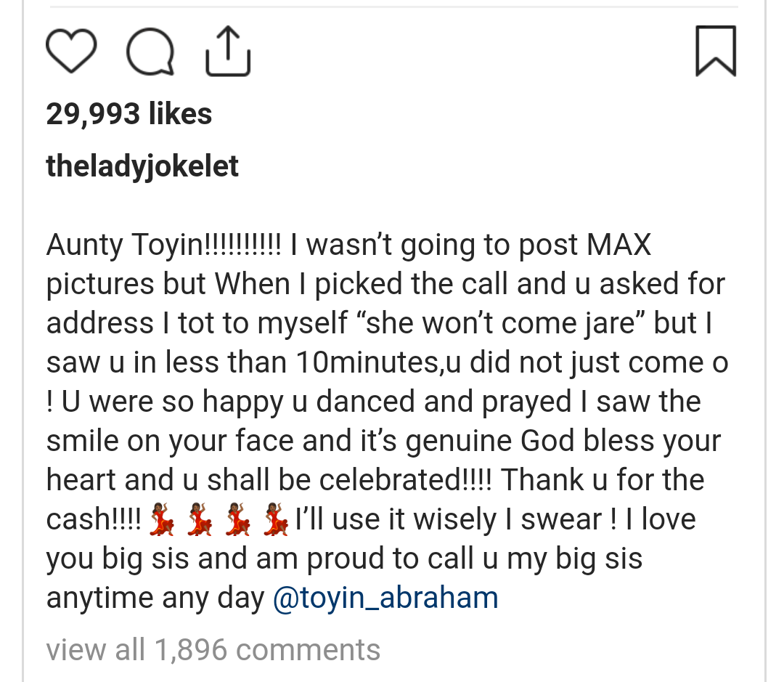
Task: Save the post with the bookmark icon
Action: 716,51
